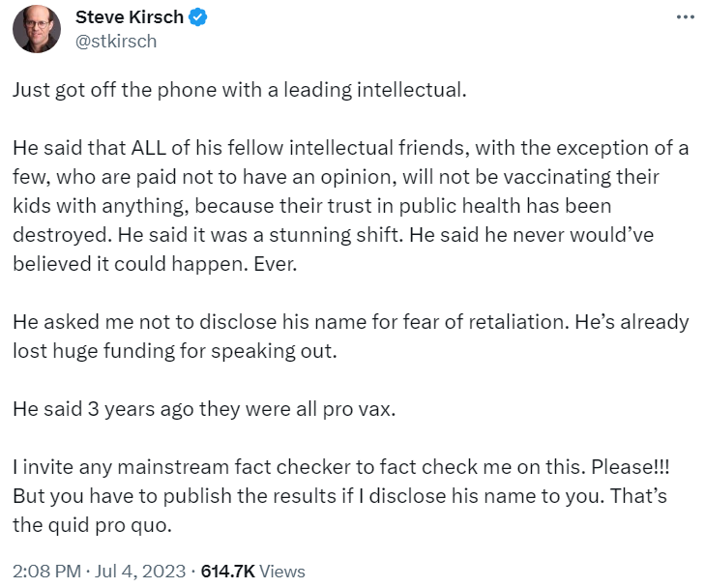This screenshot has width=705, height=588.
Task: Open the three-dot More options menu
Action: (685, 19)
